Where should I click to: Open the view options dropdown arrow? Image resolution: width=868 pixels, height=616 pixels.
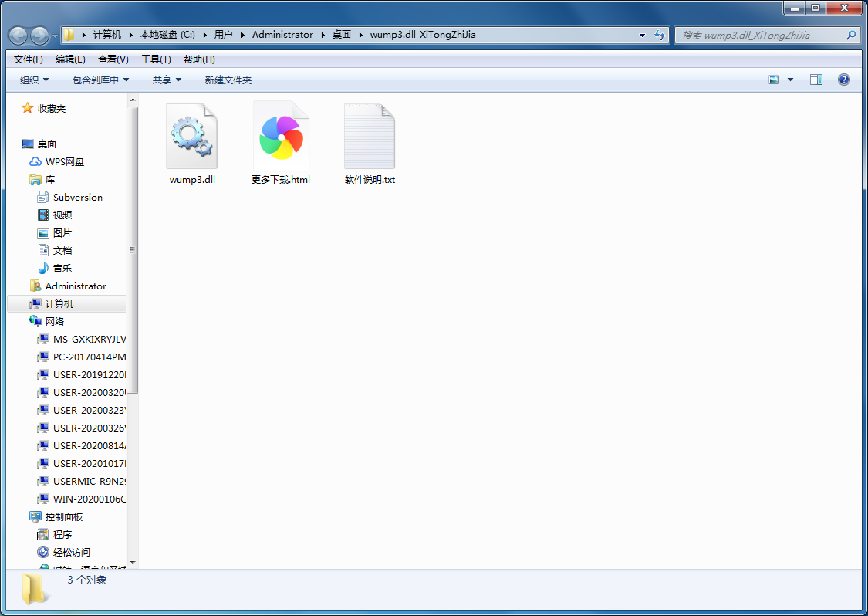(x=790, y=80)
